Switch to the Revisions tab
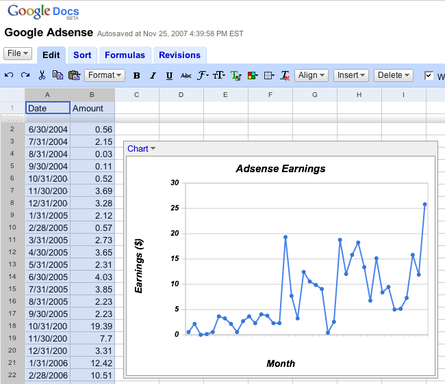 point(179,55)
